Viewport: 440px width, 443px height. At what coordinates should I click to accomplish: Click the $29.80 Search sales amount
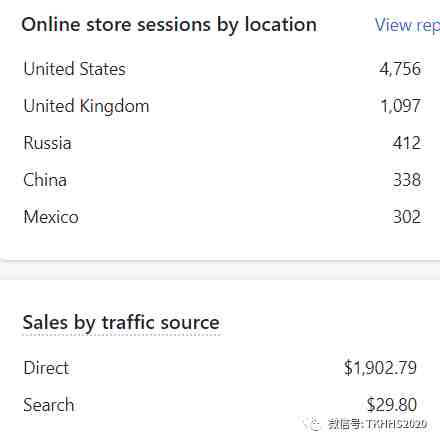point(392,405)
